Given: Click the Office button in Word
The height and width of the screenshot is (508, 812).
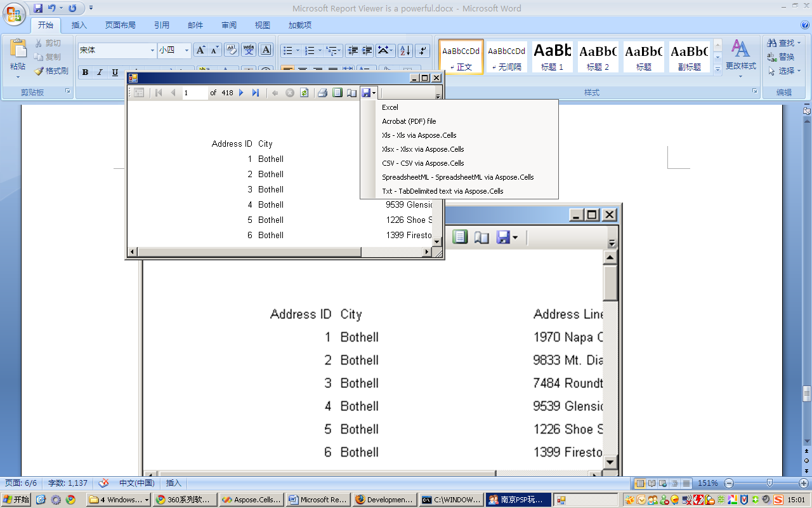Looking at the screenshot, I should tap(14, 13).
